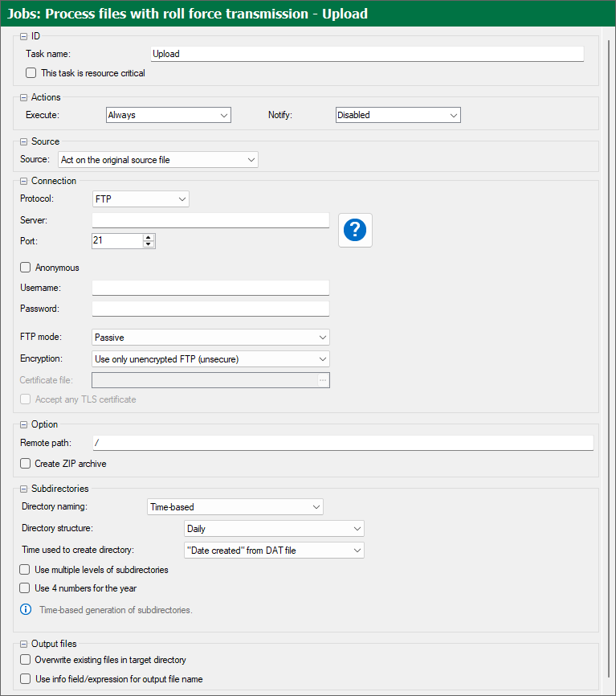The width and height of the screenshot is (616, 696).
Task: Decrease the Port value with down arrow
Action: point(149,244)
